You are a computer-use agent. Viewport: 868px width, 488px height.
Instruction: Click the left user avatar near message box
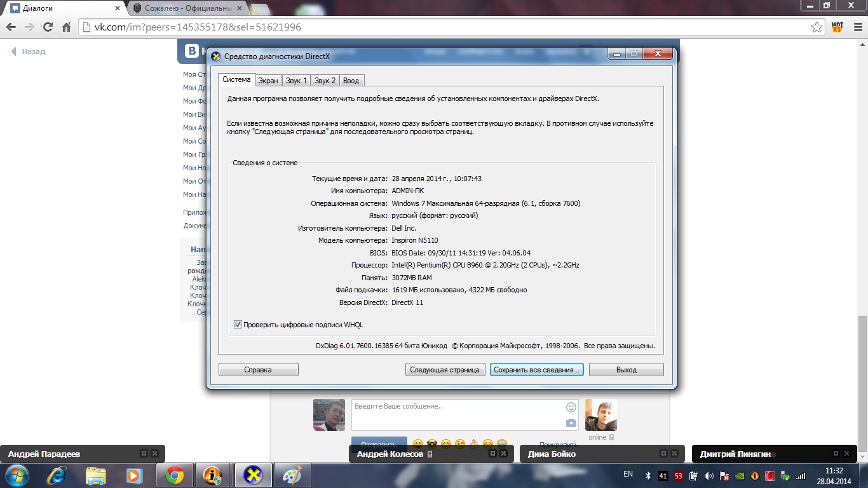329,415
